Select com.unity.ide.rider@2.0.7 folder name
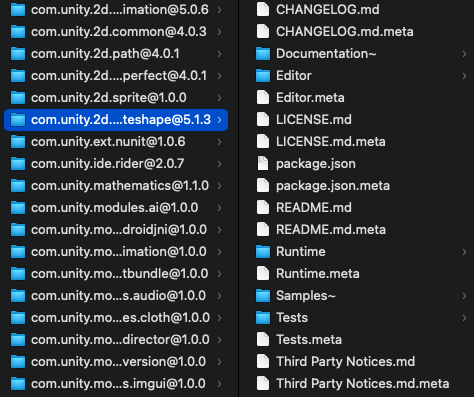474x397 pixels. [108, 164]
